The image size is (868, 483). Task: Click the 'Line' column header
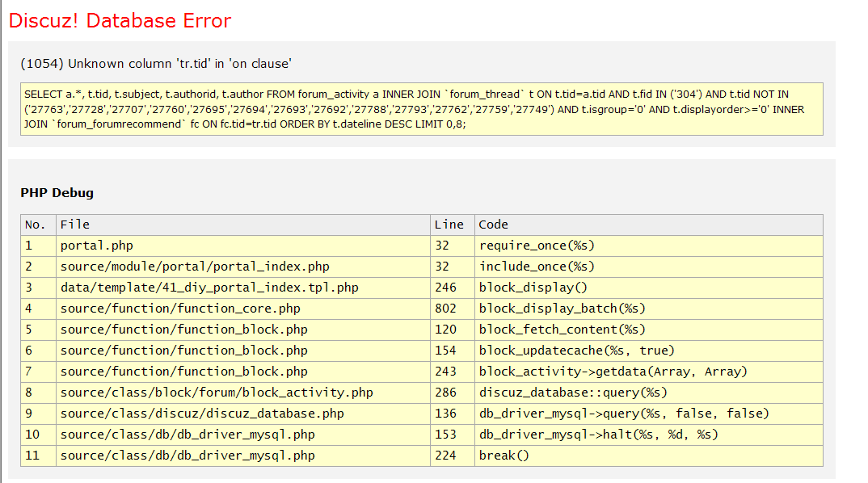(x=453, y=225)
